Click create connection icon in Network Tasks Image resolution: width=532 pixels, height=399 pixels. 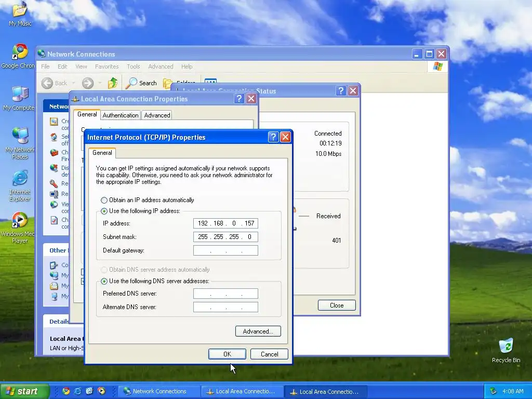(x=54, y=122)
